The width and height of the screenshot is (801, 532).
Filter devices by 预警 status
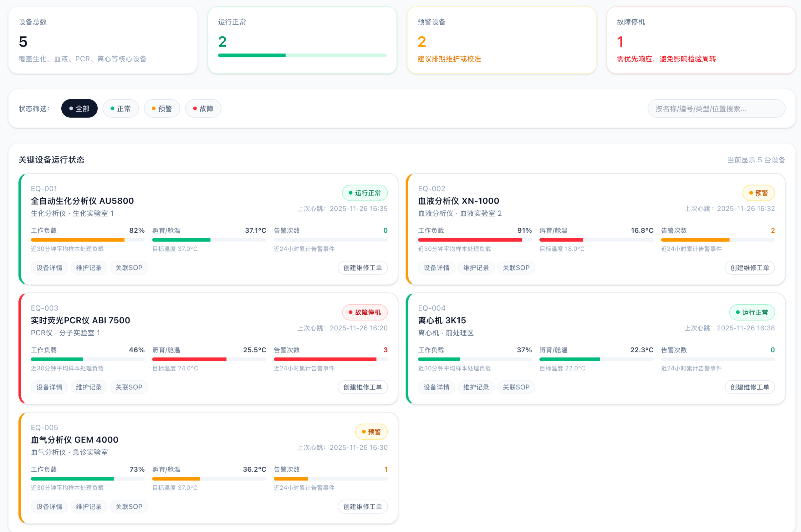coord(161,109)
